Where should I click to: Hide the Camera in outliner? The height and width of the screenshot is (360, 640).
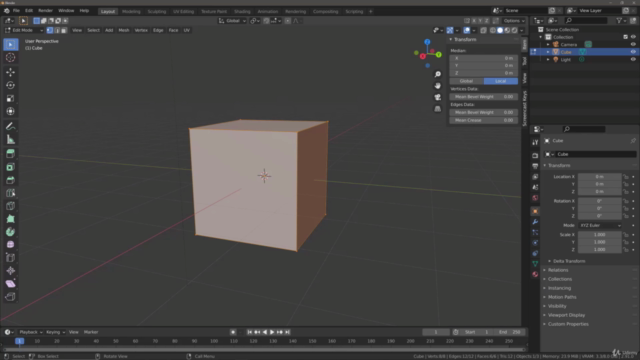pos(633,44)
